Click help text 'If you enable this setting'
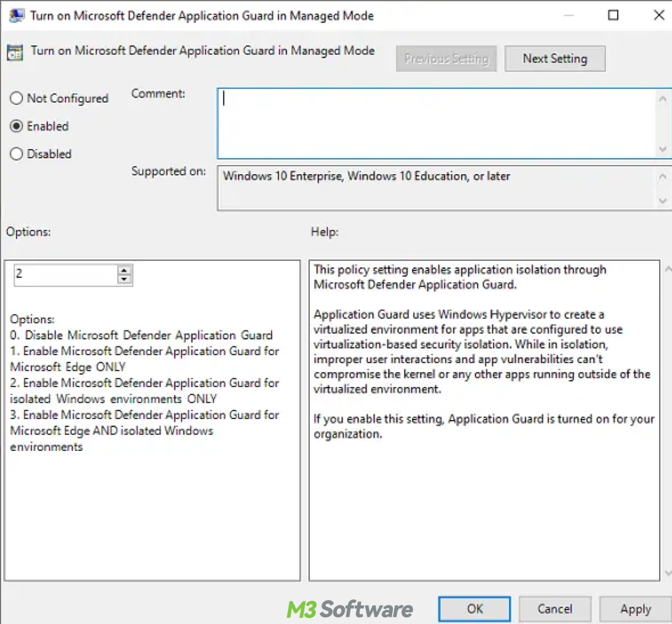The height and width of the screenshot is (624, 672). (x=378, y=419)
